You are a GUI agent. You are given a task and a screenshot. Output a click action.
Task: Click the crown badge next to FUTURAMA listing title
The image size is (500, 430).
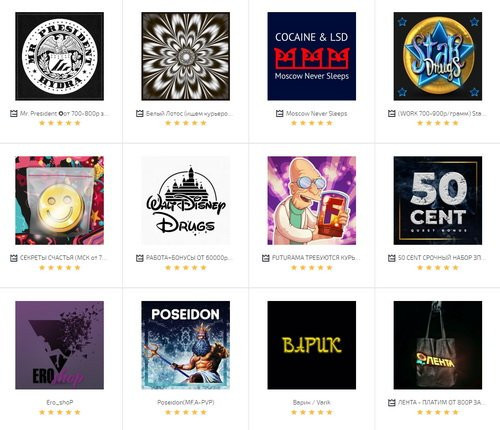266,258
